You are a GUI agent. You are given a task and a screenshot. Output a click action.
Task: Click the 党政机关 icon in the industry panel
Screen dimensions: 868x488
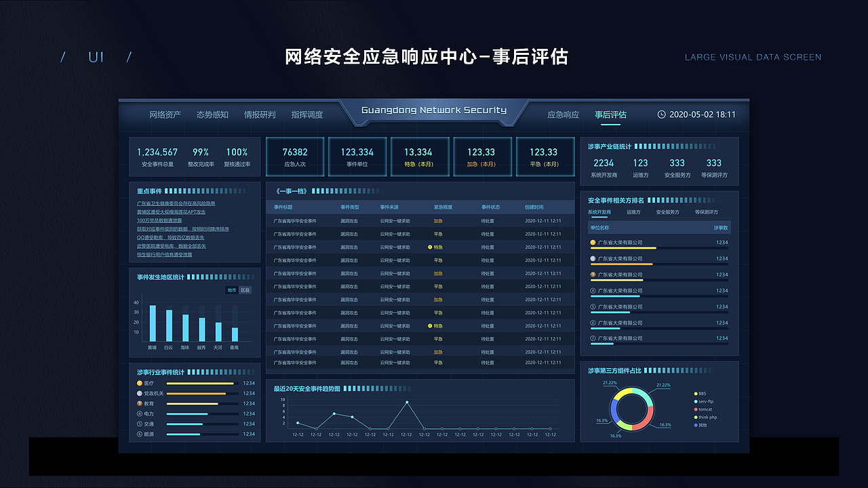point(139,393)
